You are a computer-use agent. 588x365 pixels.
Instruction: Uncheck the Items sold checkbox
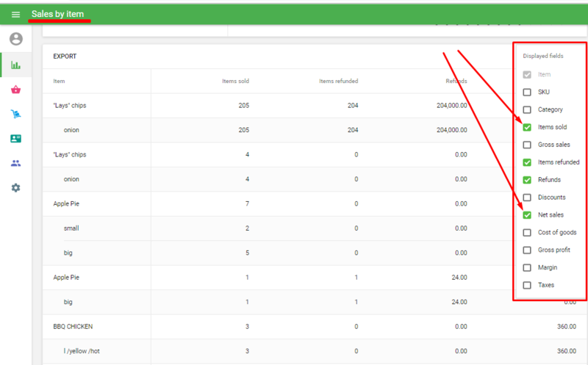[x=526, y=127]
